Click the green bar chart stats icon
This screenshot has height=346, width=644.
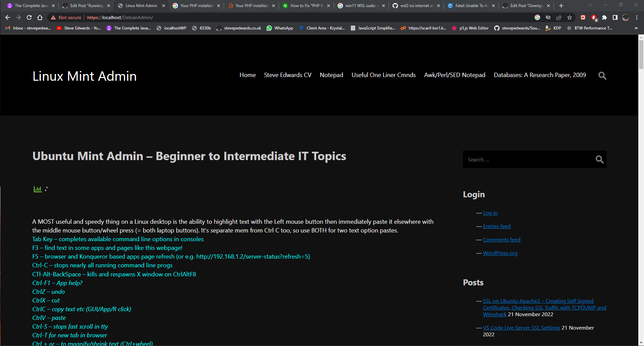click(x=38, y=189)
